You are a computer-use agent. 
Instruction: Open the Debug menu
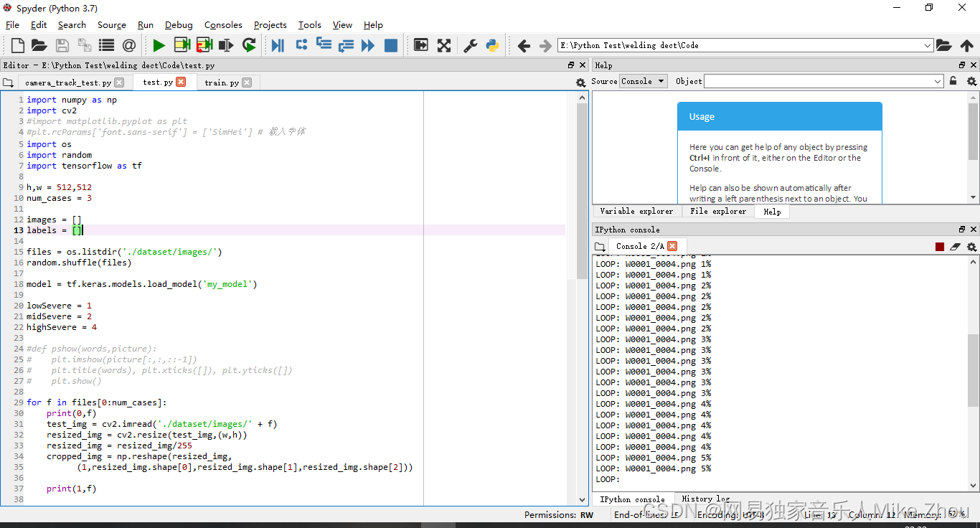179,24
